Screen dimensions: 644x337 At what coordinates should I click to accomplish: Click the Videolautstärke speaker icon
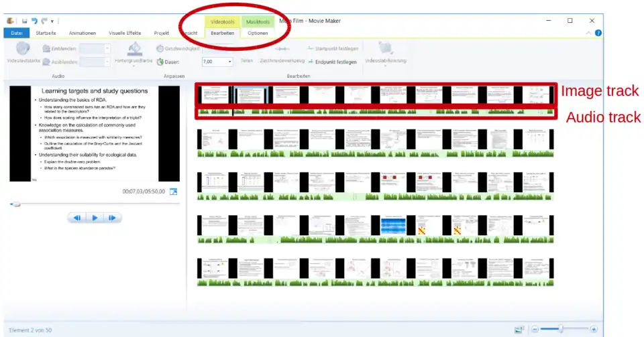23,50
